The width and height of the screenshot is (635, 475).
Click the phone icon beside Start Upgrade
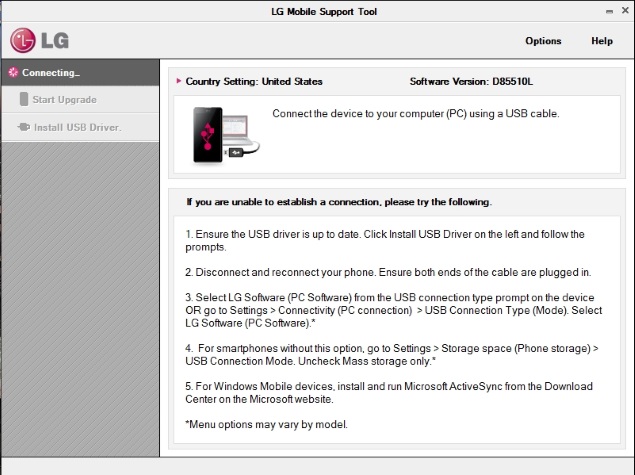(24, 99)
